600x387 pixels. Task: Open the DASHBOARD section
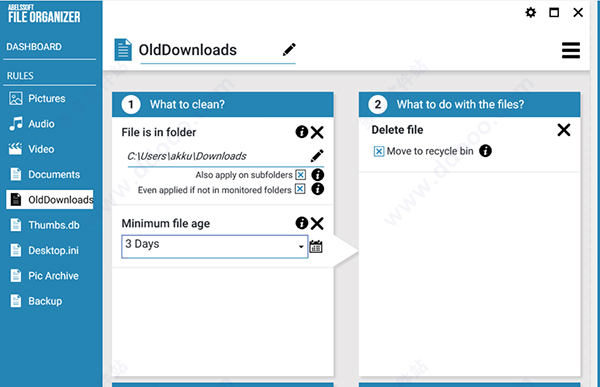(34, 47)
